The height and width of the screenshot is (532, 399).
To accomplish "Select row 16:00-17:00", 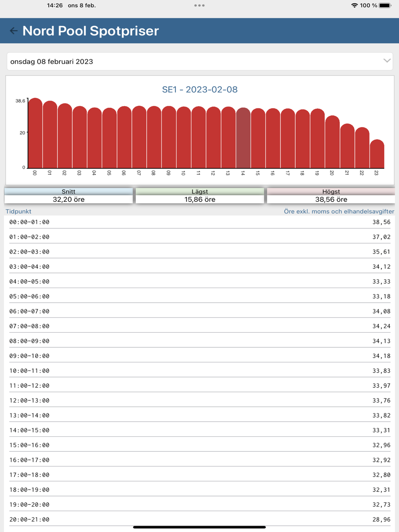I will pos(199,460).
